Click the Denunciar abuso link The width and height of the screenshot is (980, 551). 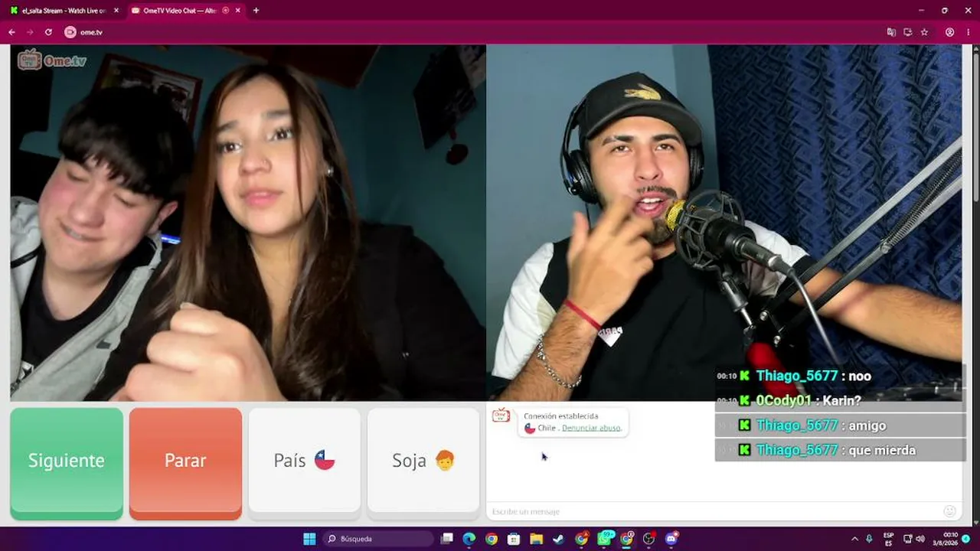591,428
